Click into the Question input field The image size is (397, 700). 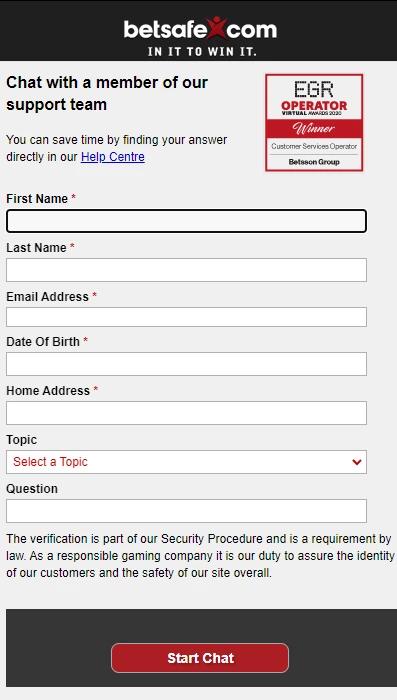tap(186, 511)
